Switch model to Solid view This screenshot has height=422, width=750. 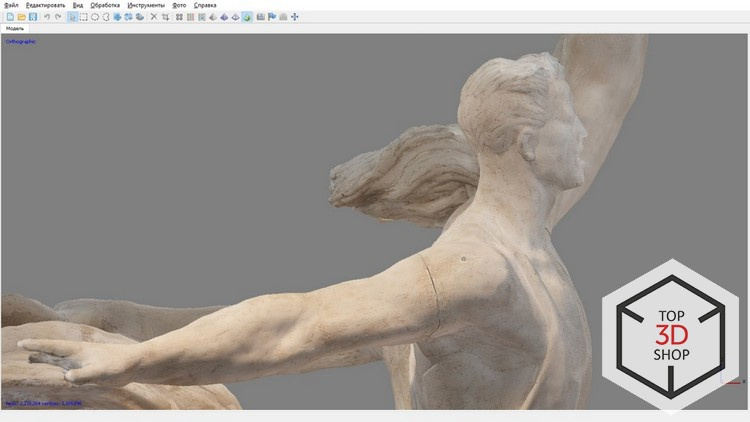[224, 17]
